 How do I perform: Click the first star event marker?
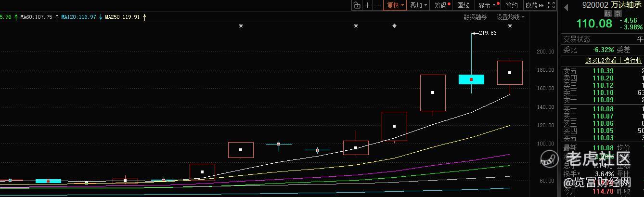(x=241, y=26)
